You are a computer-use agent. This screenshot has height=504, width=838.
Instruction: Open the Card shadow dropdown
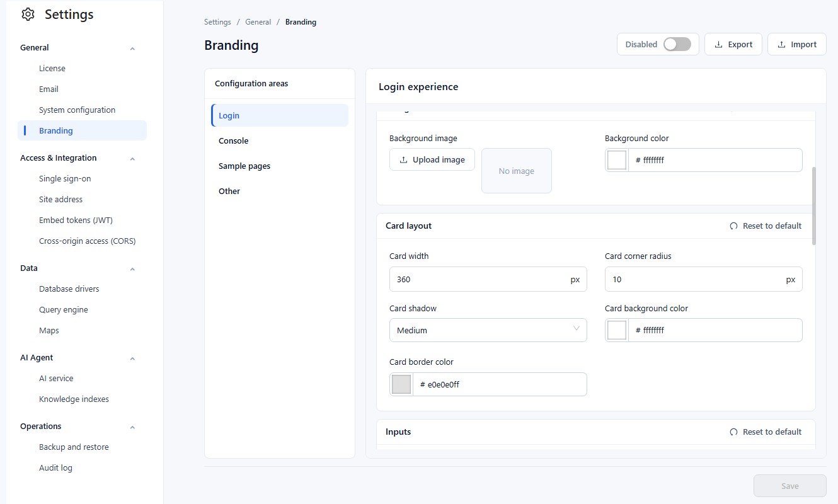point(488,330)
